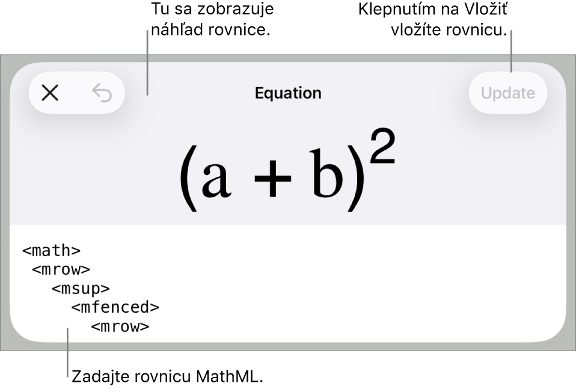Click the closing parenthesis in the preview

tap(356, 177)
